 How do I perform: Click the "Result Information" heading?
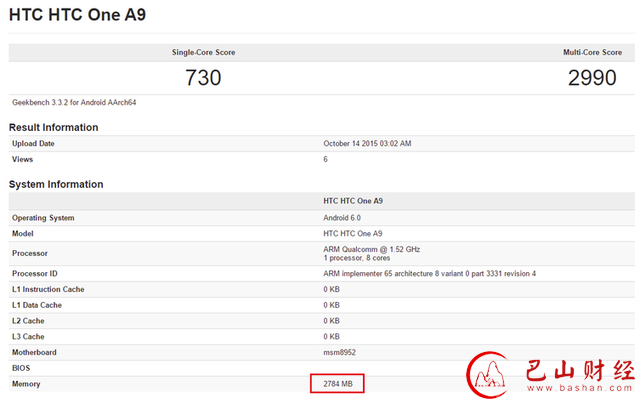(x=53, y=127)
